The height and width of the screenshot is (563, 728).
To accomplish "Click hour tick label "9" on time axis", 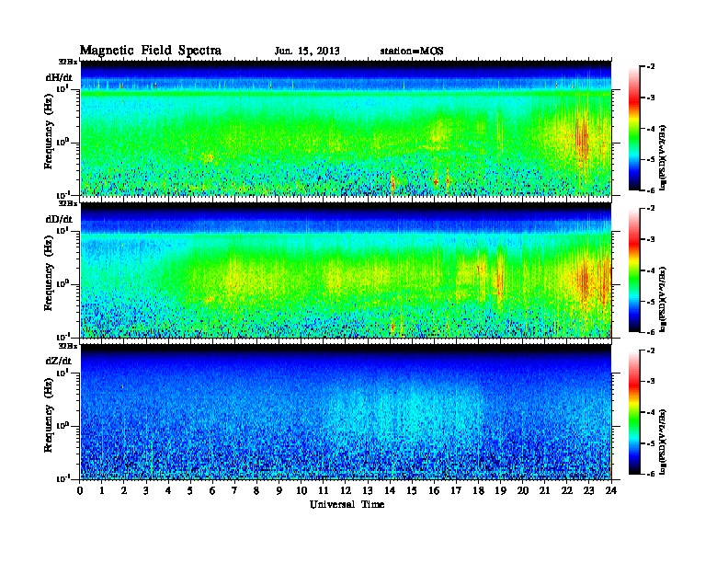I will [279, 491].
